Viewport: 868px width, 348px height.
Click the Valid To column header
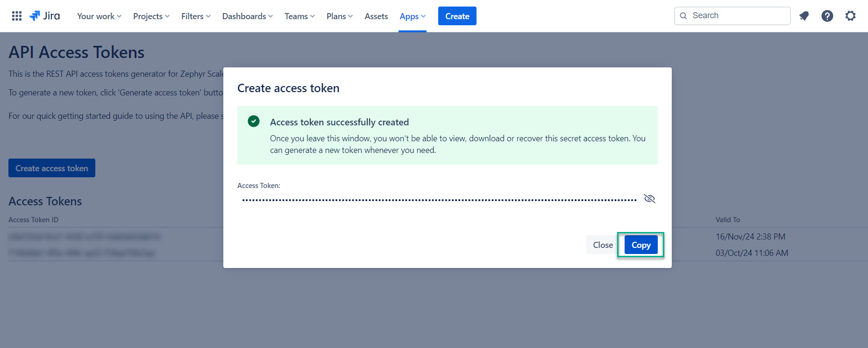[728, 220]
